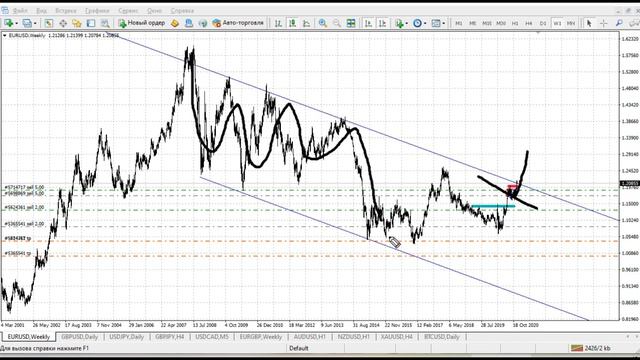Switch to the XAUUSD,H4 chart tab
The image size is (640, 360).
397,337
